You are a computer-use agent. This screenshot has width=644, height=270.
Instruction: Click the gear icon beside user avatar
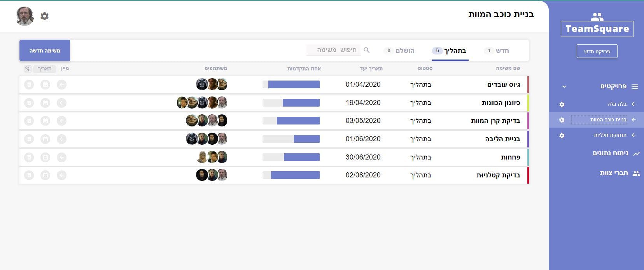[x=45, y=16]
